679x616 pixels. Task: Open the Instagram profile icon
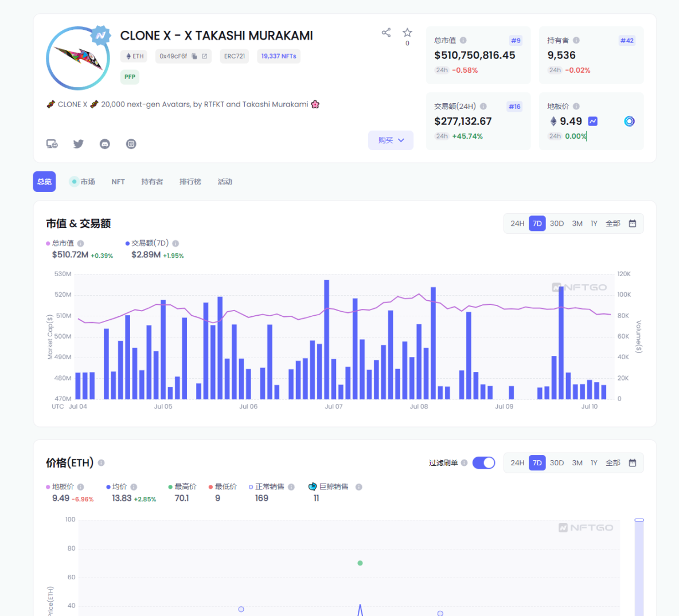click(131, 144)
